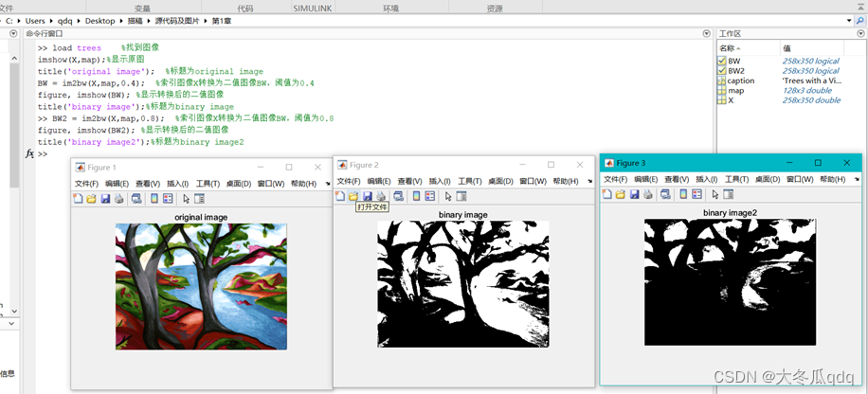Open 文件(F) menu in Figure 3
The height and width of the screenshot is (394, 868).
pos(616,179)
